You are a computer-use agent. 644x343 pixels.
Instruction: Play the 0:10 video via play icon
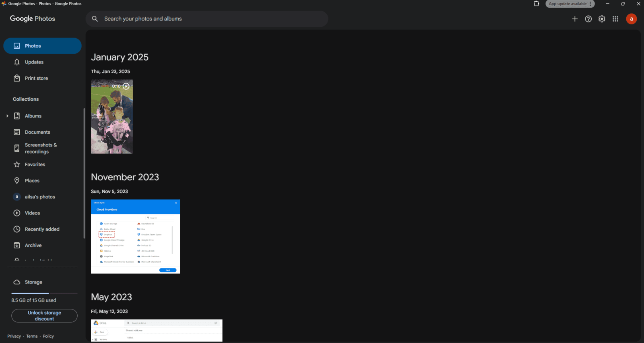(126, 86)
